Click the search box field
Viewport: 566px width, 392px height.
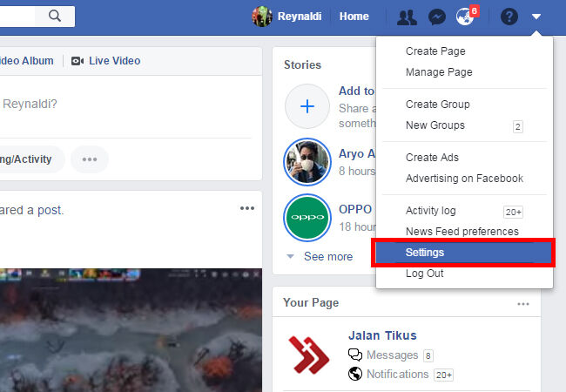(x=18, y=17)
